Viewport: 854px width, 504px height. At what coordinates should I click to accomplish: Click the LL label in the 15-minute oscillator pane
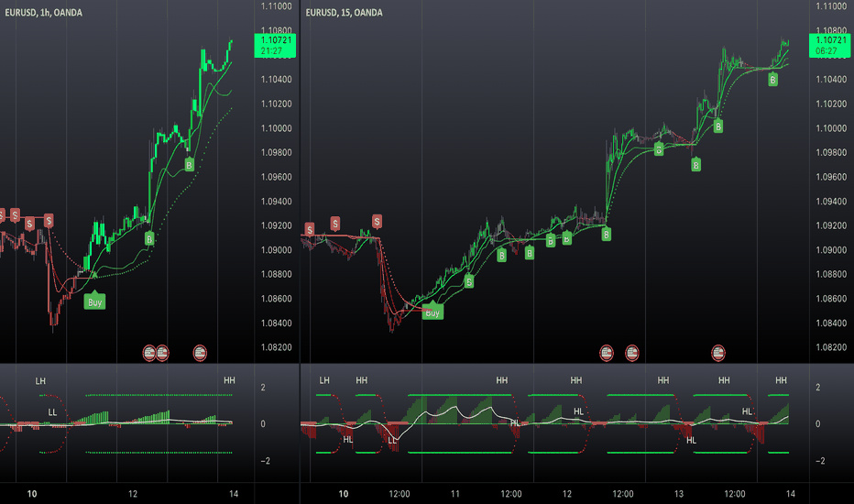pos(391,440)
